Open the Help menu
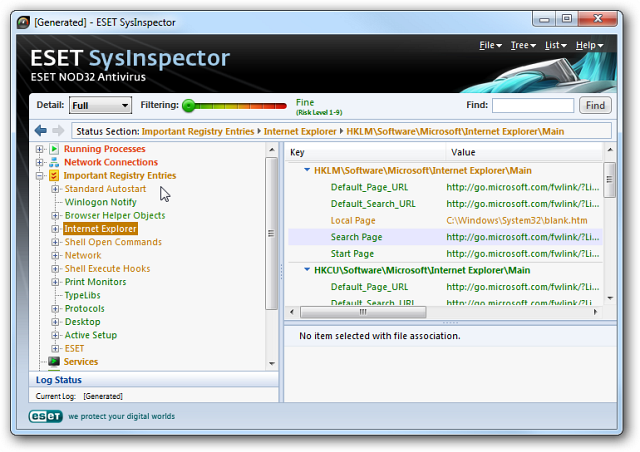This screenshot has height=452, width=640. (589, 45)
